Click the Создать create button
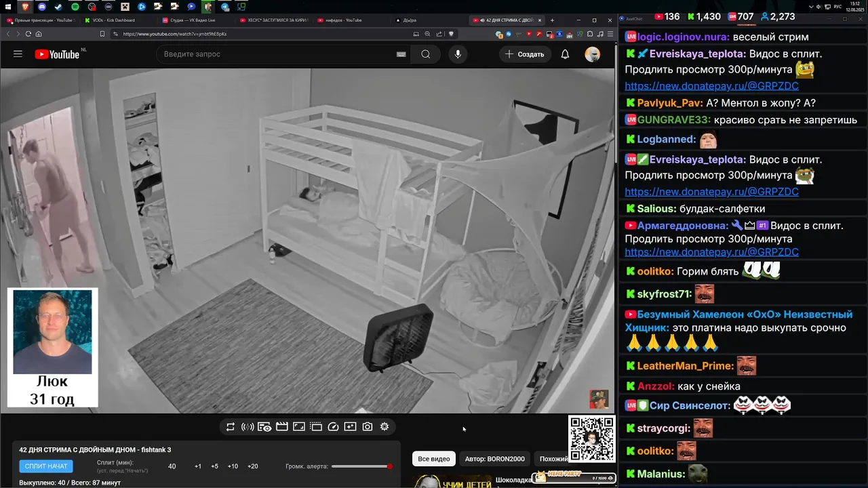The width and height of the screenshot is (868, 488). pos(525,54)
